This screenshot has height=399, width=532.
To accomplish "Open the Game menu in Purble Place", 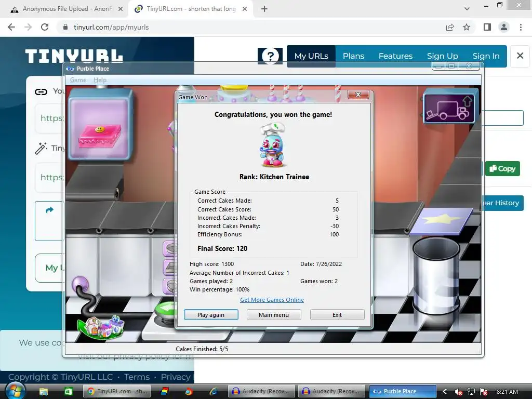I will [x=78, y=79].
